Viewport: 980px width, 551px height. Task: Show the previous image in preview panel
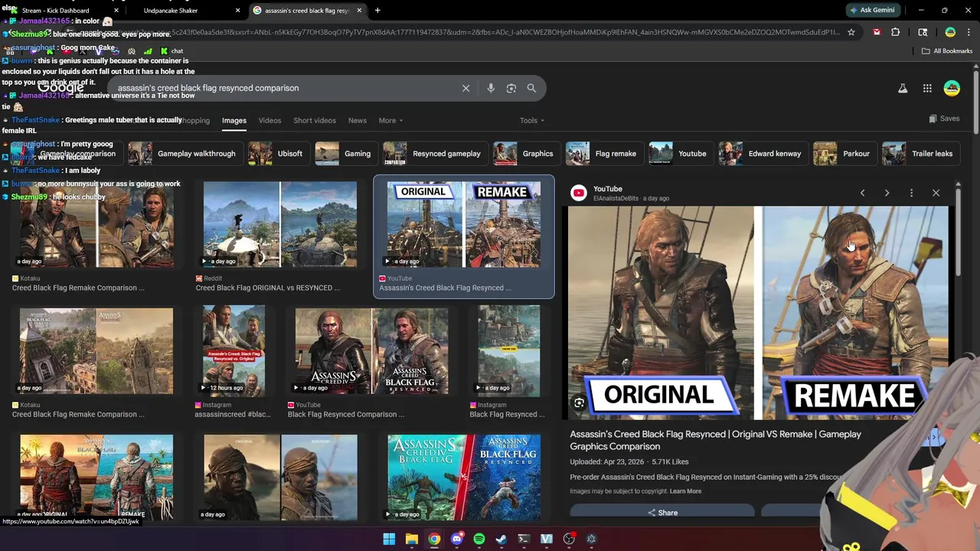pos(862,193)
